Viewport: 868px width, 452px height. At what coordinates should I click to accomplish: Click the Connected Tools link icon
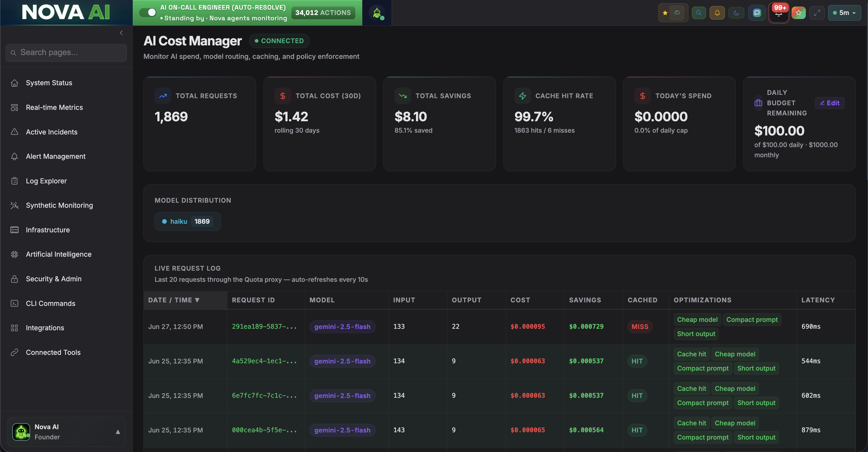[x=14, y=352]
